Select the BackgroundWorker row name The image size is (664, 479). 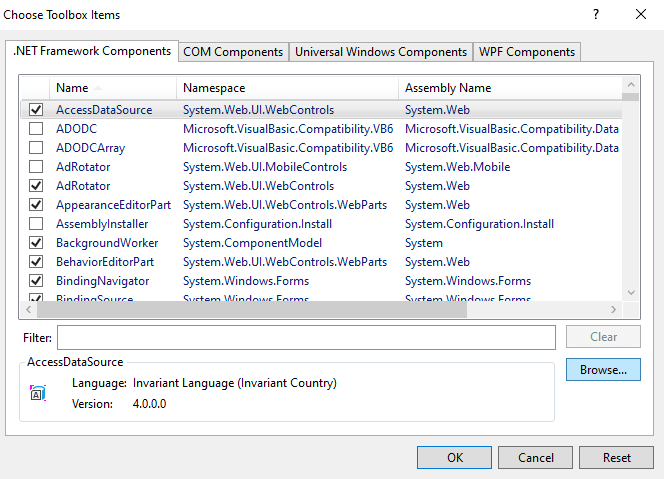click(x=107, y=243)
